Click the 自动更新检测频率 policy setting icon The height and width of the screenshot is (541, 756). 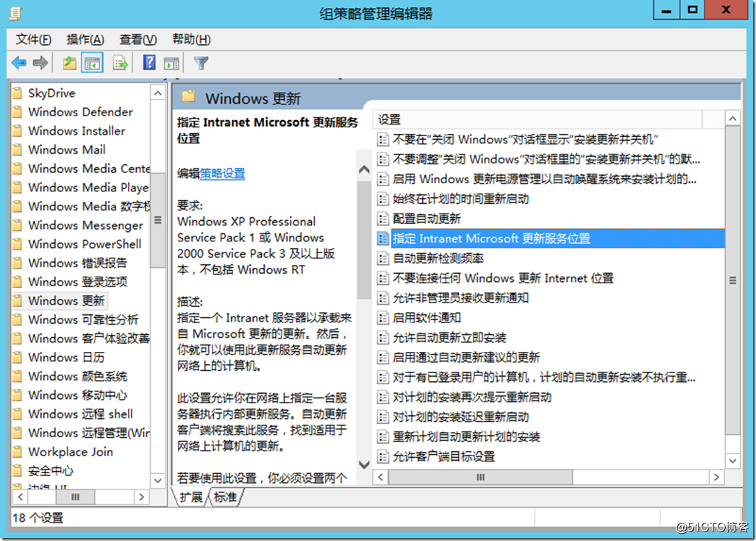383,258
